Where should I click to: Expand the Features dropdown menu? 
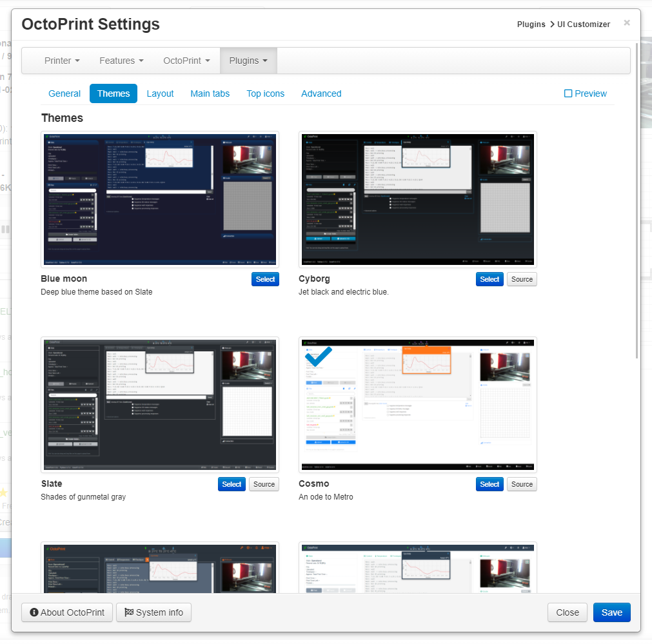(x=121, y=61)
